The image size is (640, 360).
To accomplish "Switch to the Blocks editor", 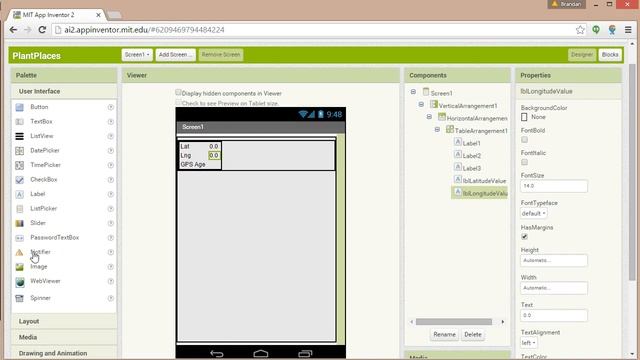I will tap(610, 55).
